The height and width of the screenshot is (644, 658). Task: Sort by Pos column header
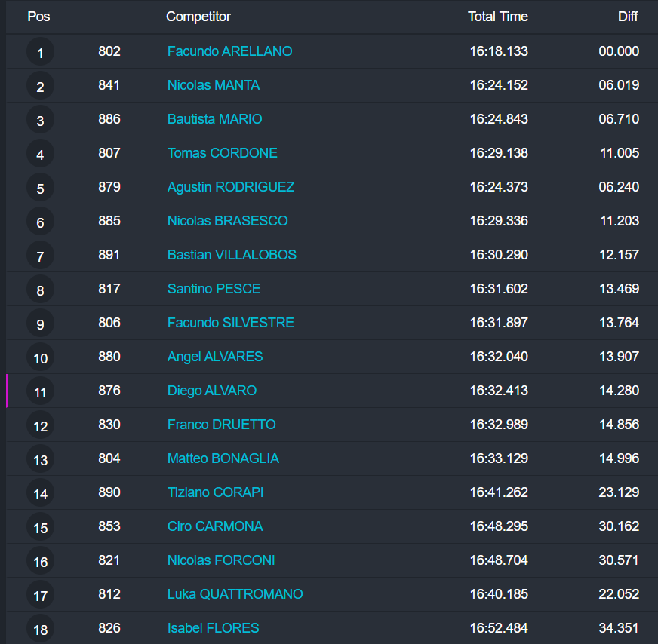click(x=39, y=17)
